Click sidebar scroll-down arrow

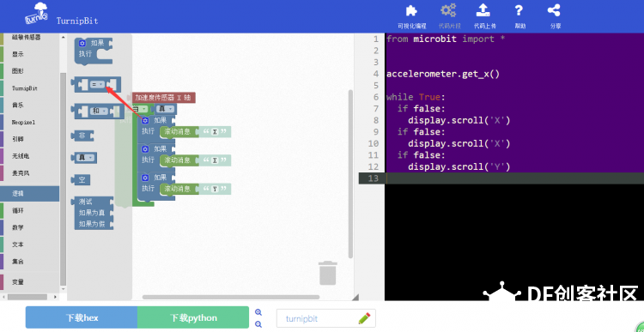[63, 289]
